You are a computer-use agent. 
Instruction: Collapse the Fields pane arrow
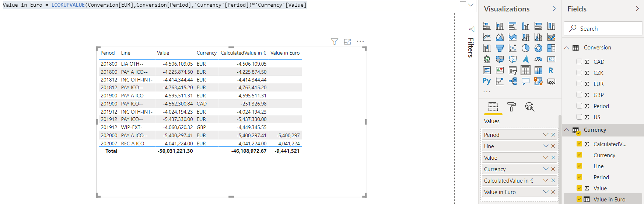[x=637, y=8]
